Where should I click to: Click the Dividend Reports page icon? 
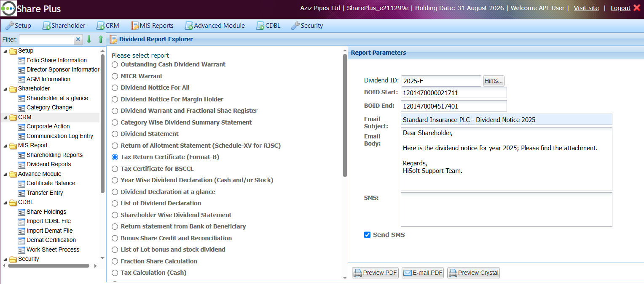(x=21, y=165)
